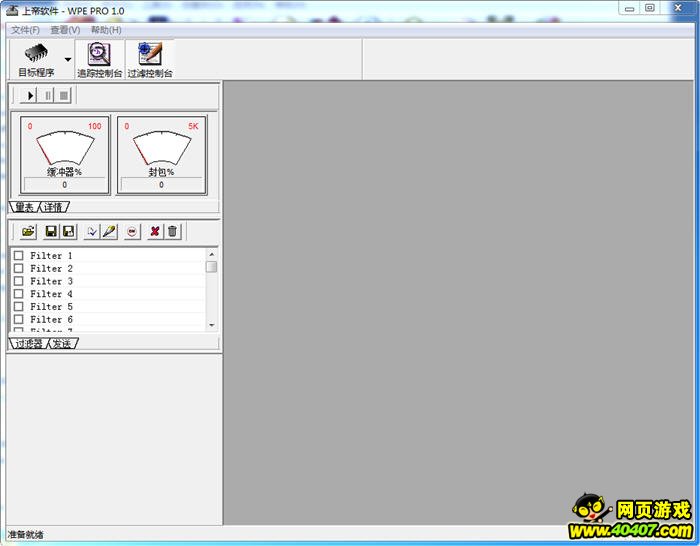Open the 帮助(H) menu
Image resolution: width=700 pixels, height=546 pixels.
pyautogui.click(x=106, y=30)
